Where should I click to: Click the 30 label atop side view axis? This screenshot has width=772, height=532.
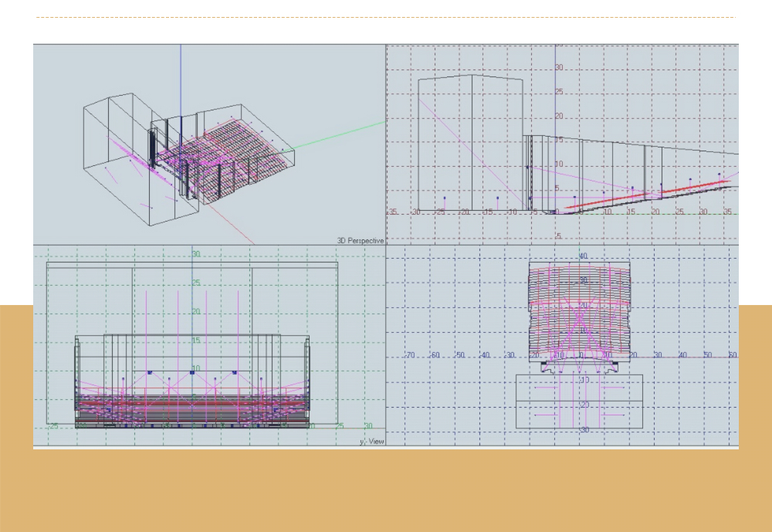point(559,68)
